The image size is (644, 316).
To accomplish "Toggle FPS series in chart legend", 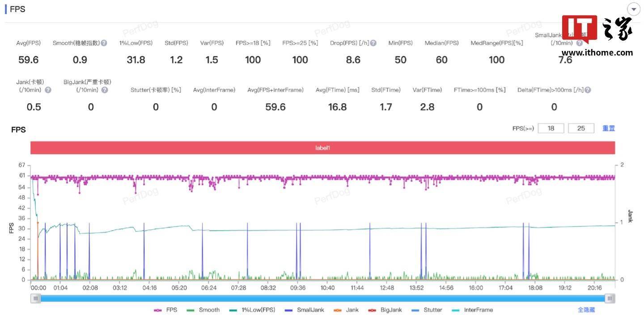I will tap(165, 310).
